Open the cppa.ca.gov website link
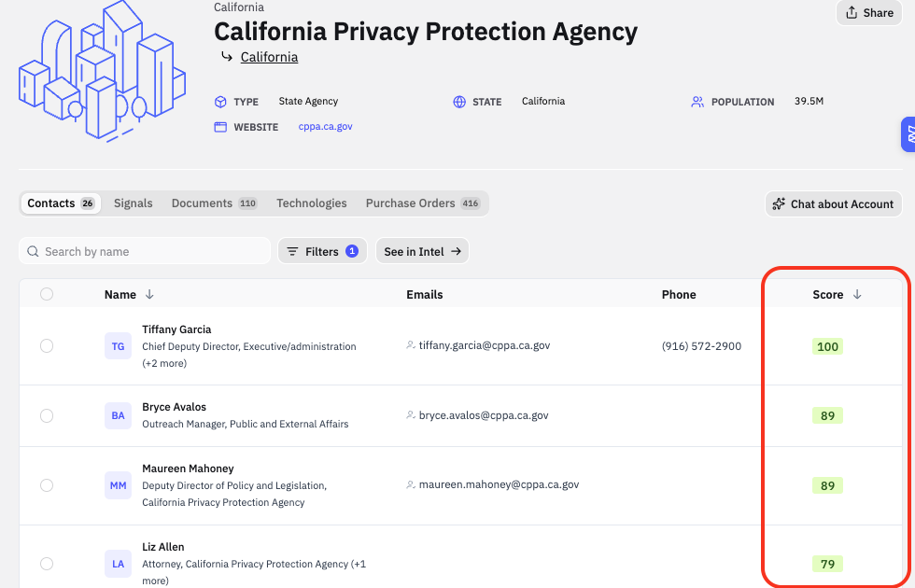 [325, 127]
